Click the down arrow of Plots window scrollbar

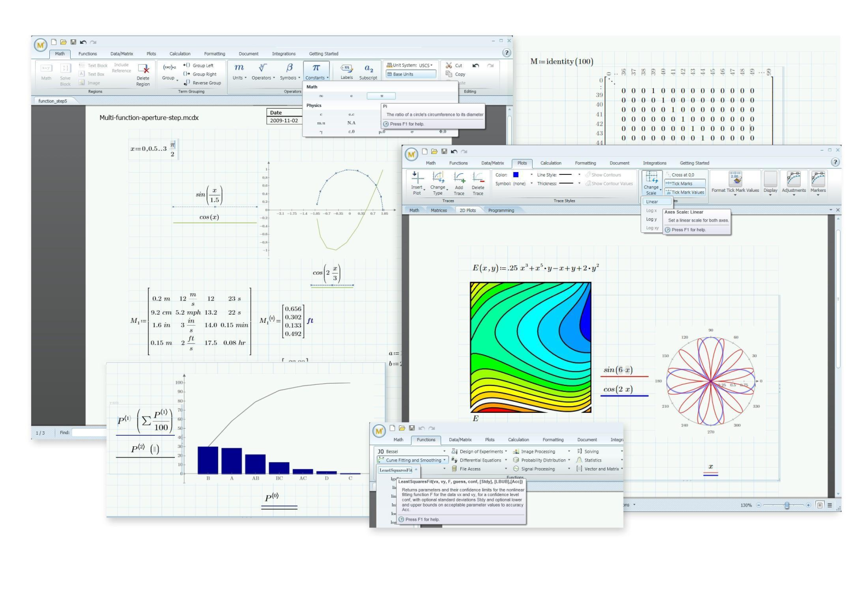(x=837, y=494)
